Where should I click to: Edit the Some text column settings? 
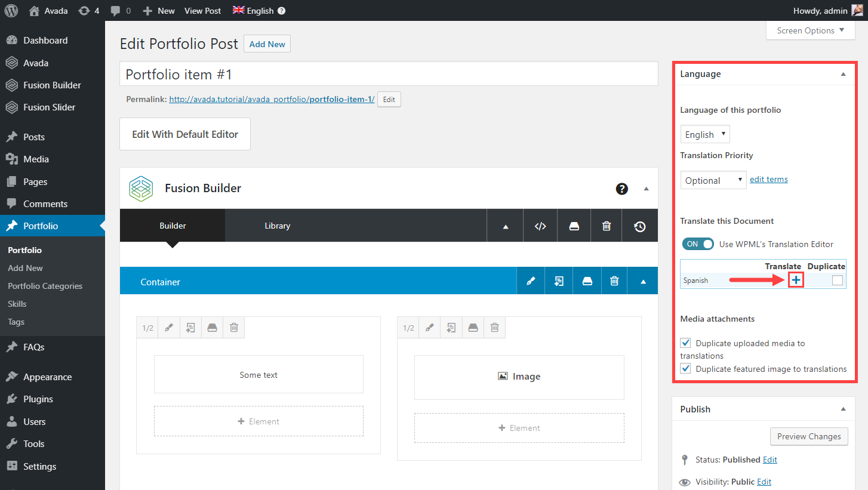pyautogui.click(x=169, y=328)
